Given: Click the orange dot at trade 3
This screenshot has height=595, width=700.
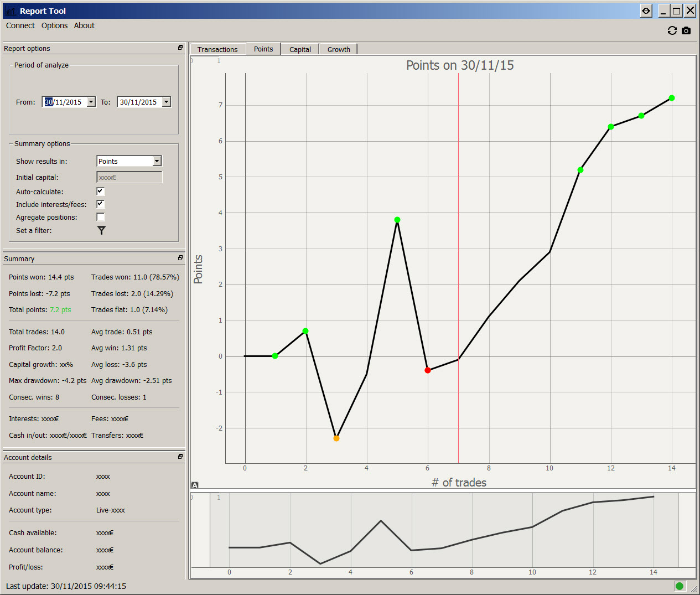Looking at the screenshot, I should click(x=336, y=438).
